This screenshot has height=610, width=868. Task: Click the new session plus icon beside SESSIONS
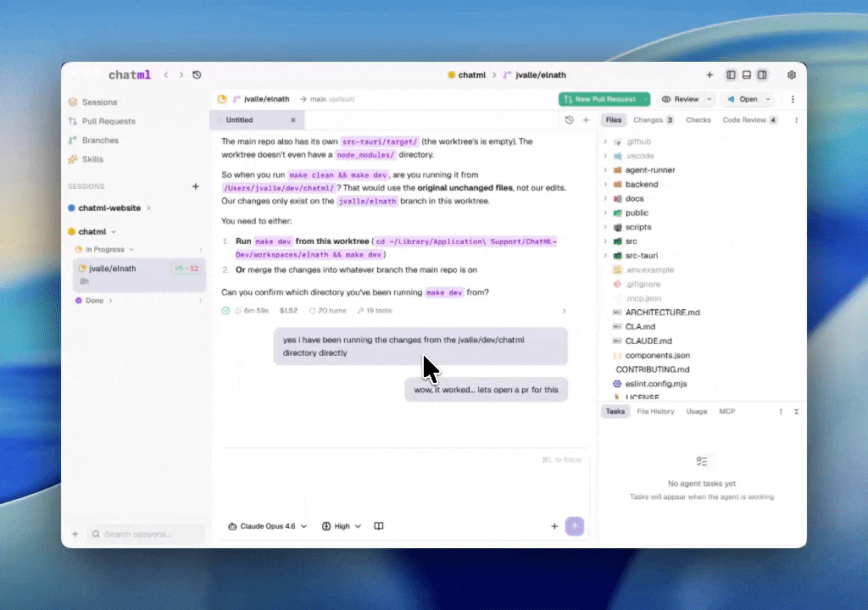pos(196,186)
